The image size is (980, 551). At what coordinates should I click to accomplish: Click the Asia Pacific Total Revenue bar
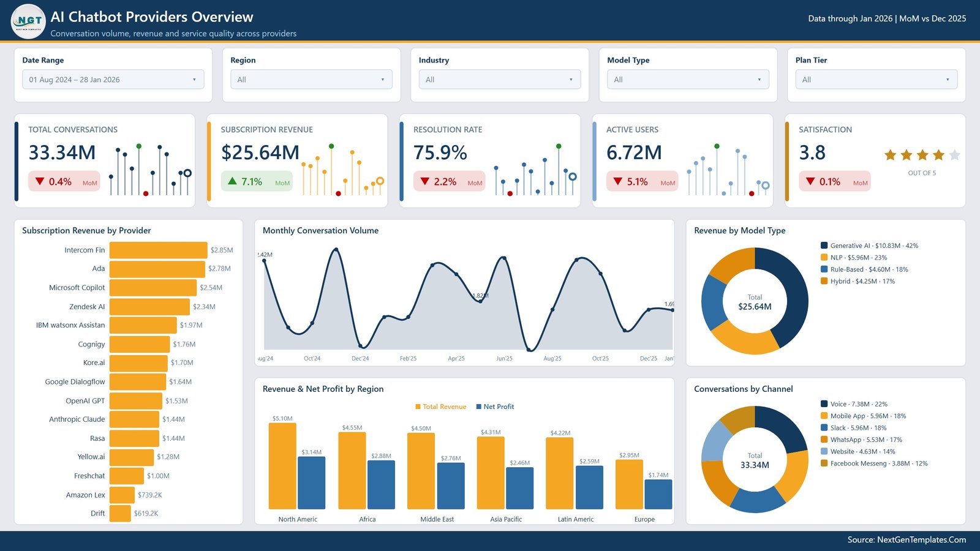(491, 473)
